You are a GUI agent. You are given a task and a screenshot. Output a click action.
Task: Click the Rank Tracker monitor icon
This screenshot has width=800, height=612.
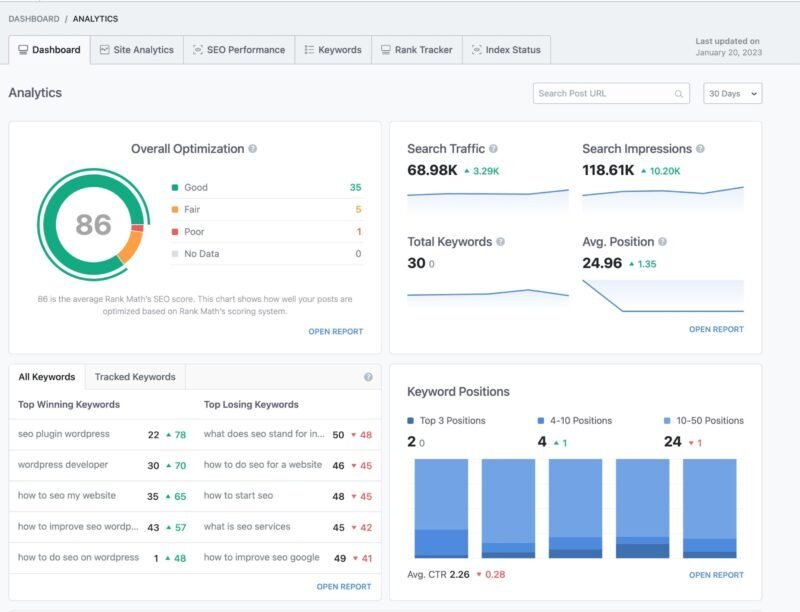[x=386, y=49]
